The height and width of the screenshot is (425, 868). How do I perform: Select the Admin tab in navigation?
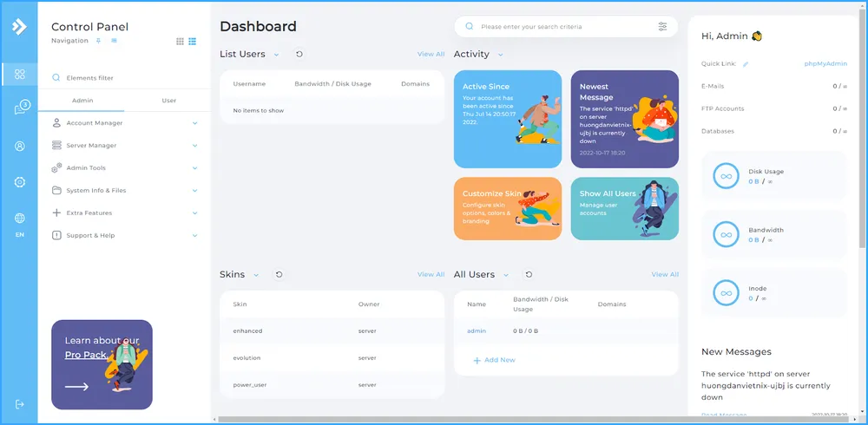82,101
